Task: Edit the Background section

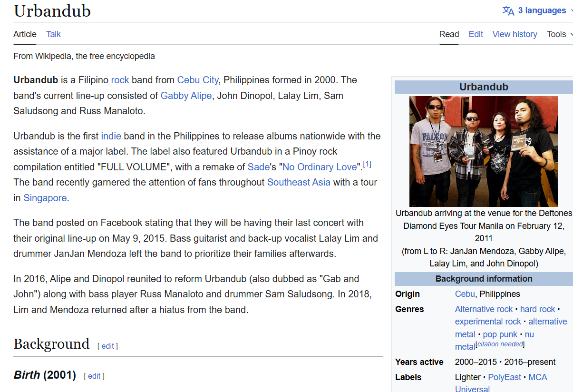Action: coord(108,346)
